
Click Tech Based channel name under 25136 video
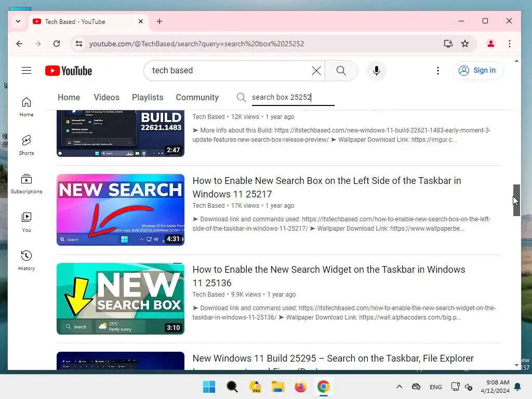208,295
